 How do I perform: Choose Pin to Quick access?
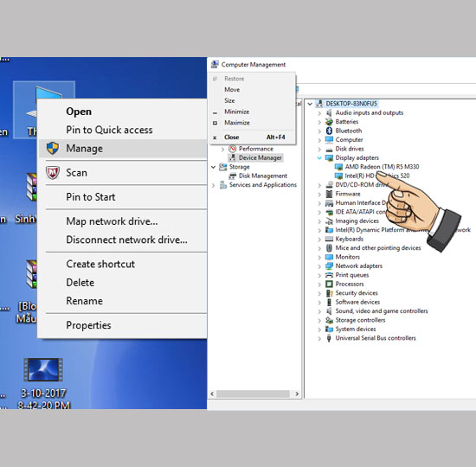[x=109, y=130]
